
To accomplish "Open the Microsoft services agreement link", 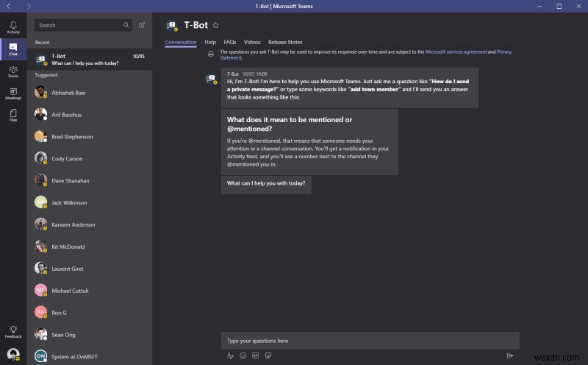I will click(456, 52).
